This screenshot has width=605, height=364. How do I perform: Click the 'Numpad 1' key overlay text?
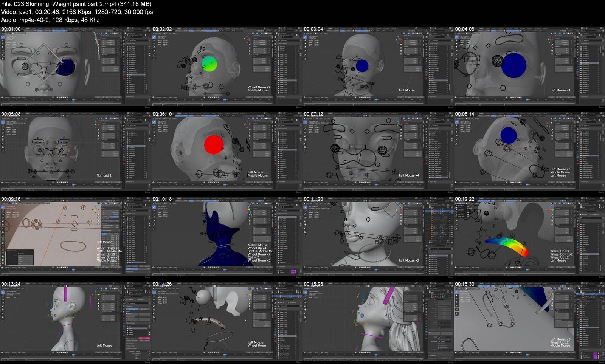point(104,175)
